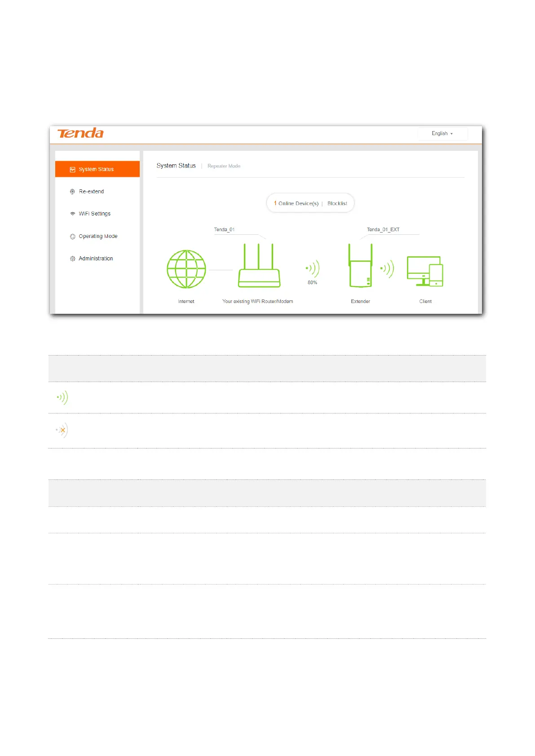
Task: Click the Client label
Action: tap(425, 301)
